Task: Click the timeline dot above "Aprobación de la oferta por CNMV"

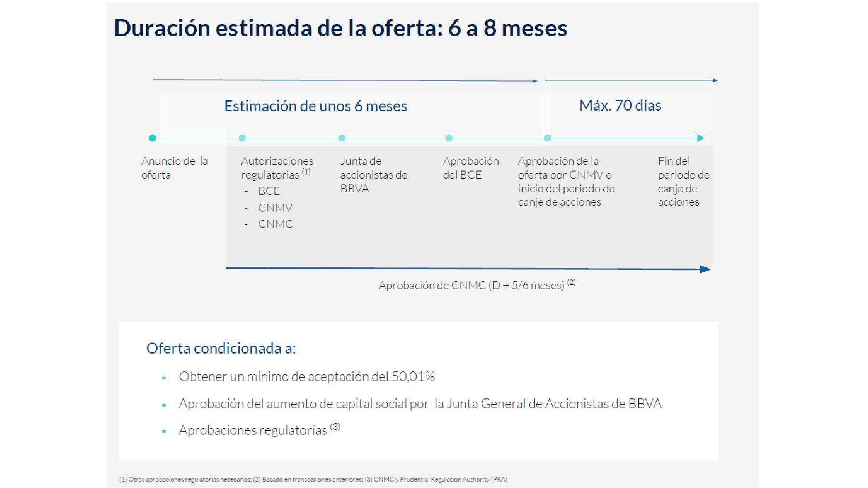Action: pos(547,138)
